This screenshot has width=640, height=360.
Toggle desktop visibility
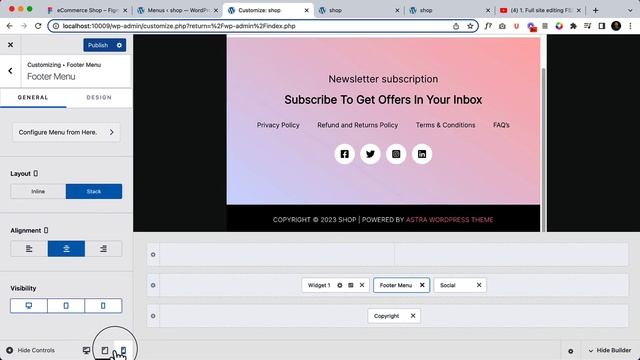click(29, 306)
